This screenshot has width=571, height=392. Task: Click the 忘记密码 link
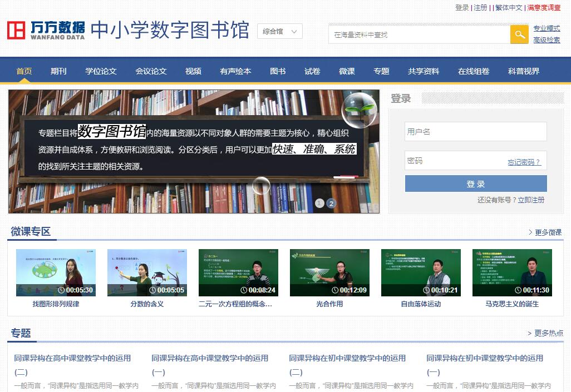pos(524,162)
